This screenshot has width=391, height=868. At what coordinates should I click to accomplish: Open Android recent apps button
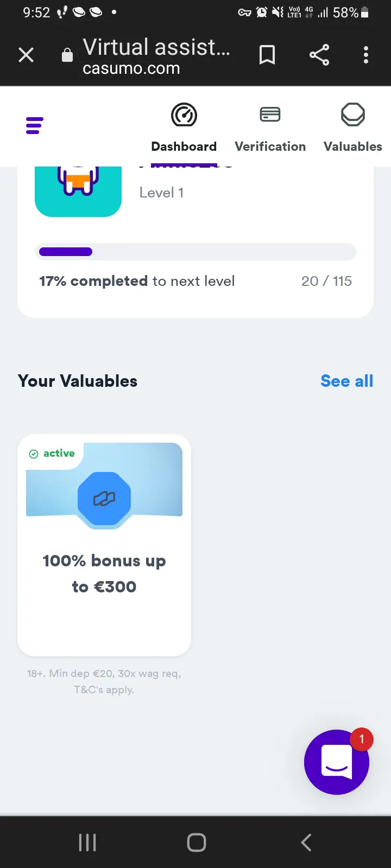87,843
